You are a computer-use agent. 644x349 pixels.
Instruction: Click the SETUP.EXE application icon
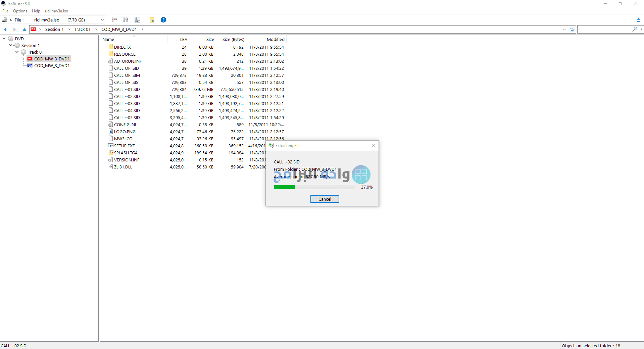tap(110, 146)
